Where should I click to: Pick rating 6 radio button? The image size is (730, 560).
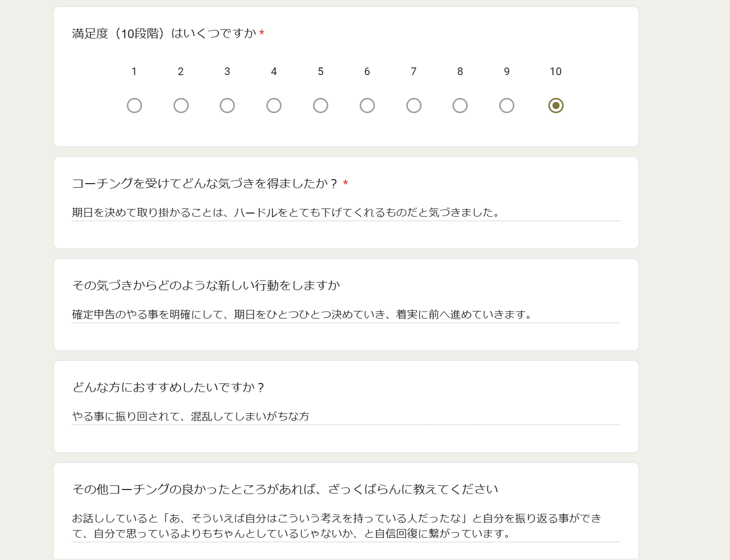[x=367, y=106]
